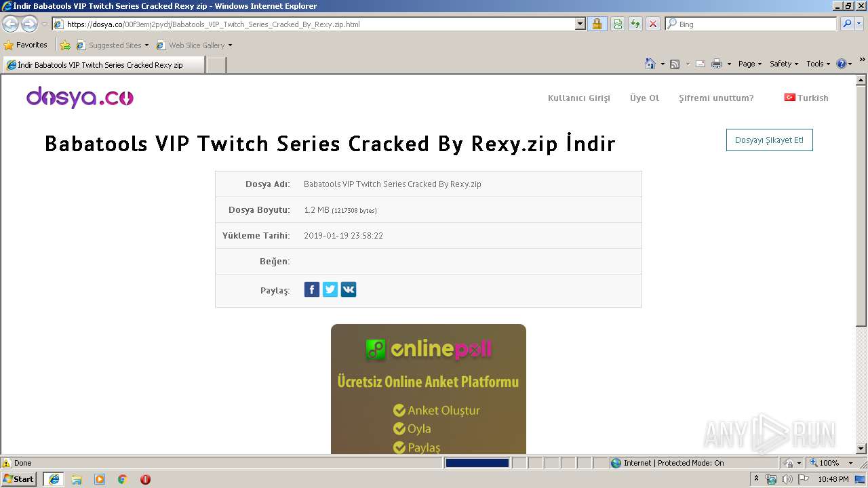Click the RSS Feeds icon
868x488 pixels.
[675, 64]
